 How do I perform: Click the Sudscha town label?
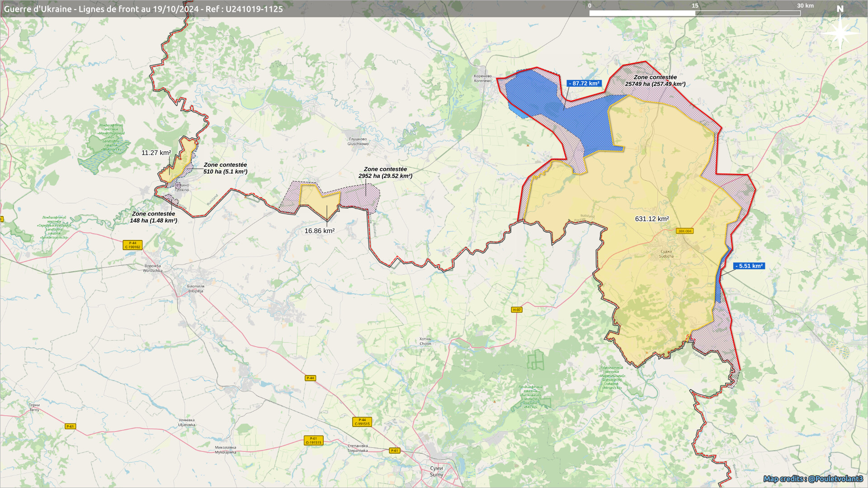666,254
